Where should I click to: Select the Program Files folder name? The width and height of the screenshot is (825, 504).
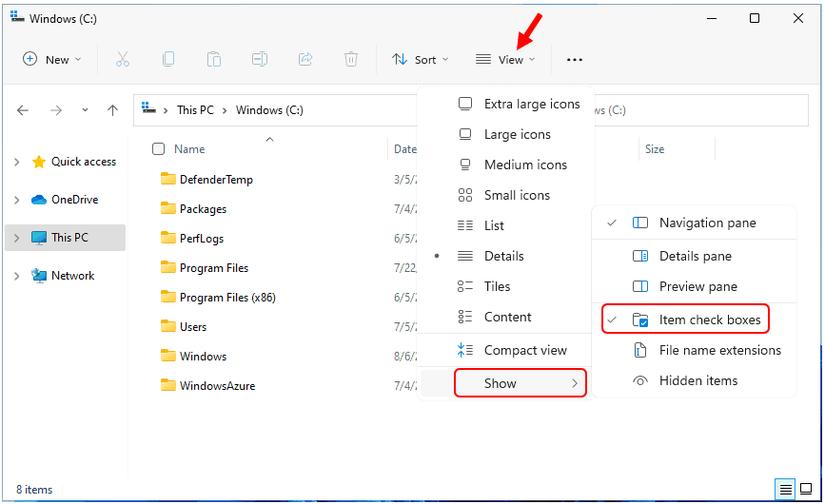[x=213, y=268]
